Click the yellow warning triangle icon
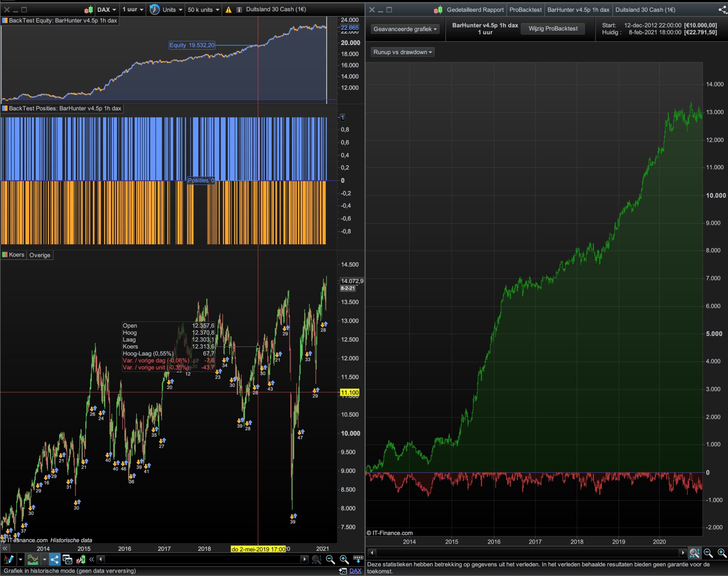This screenshot has width=728, height=576. point(229,10)
